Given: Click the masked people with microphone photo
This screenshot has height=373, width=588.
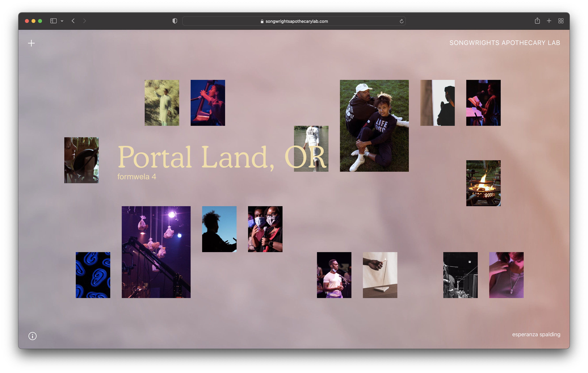Looking at the screenshot, I should coord(265,229).
